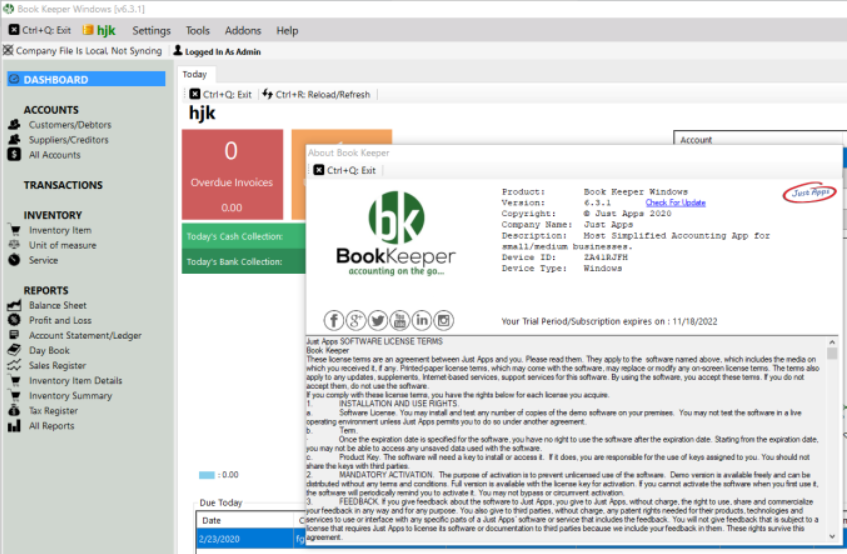Click the Balance Sheet chart icon
The width and height of the screenshot is (847, 554).
point(14,306)
